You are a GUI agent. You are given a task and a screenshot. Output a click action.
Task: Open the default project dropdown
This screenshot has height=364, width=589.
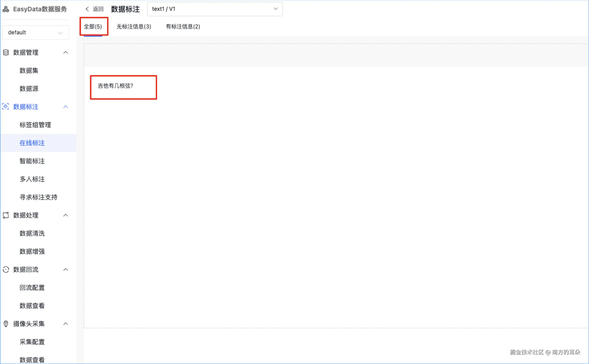coord(36,33)
